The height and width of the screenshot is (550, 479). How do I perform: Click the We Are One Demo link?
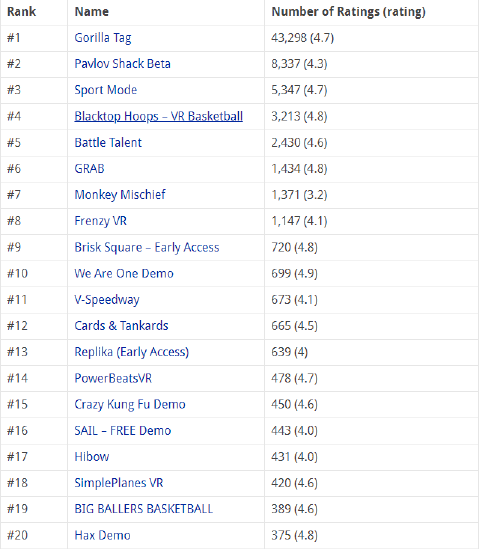point(124,274)
